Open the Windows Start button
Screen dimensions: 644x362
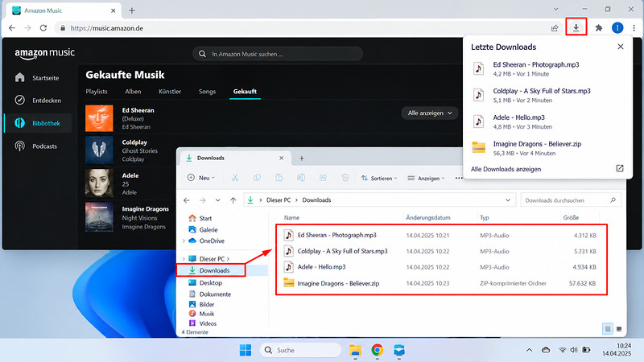pyautogui.click(x=246, y=350)
